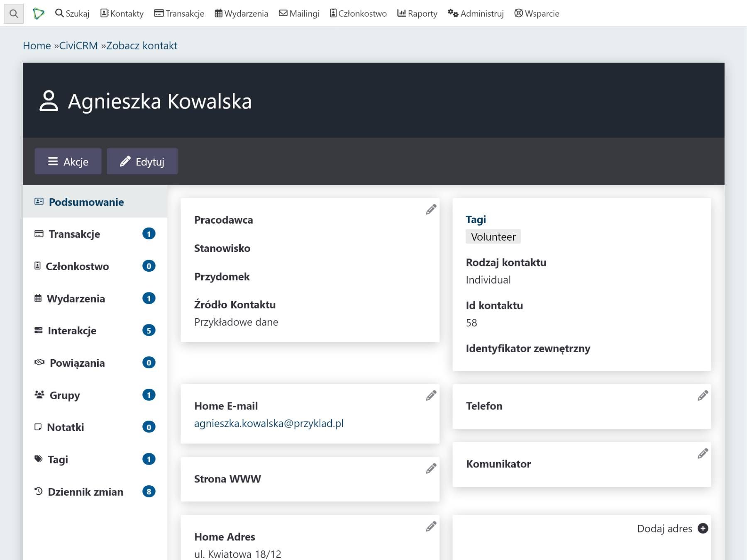
Task: Open the Członkostwo menu
Action: tap(358, 13)
